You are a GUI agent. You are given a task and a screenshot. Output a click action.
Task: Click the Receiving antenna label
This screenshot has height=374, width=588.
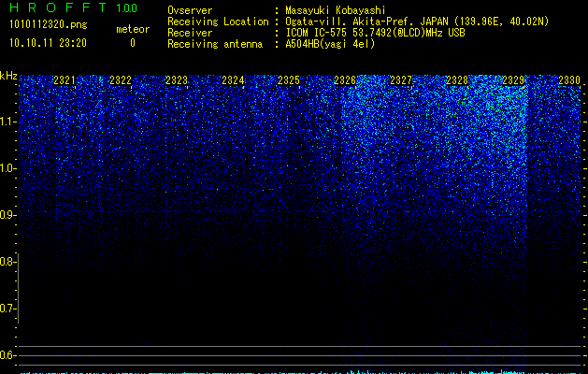pyautogui.click(x=215, y=44)
